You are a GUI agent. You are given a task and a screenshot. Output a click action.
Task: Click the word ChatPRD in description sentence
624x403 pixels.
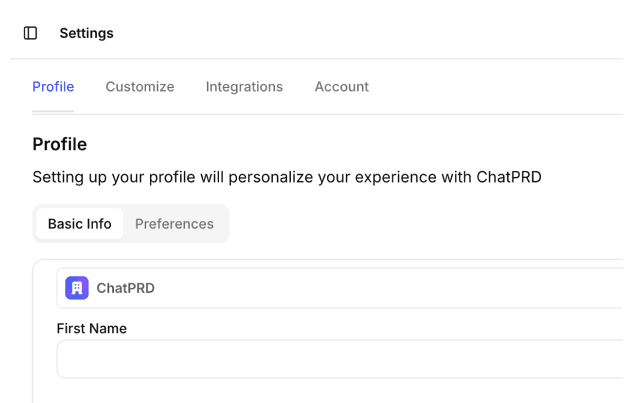508,177
